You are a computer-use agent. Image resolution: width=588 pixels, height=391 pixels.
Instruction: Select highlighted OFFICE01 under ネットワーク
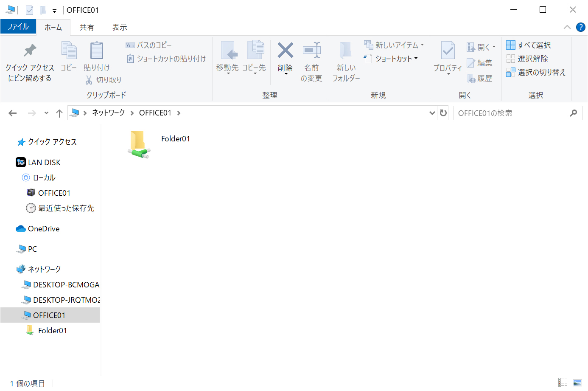click(x=50, y=315)
